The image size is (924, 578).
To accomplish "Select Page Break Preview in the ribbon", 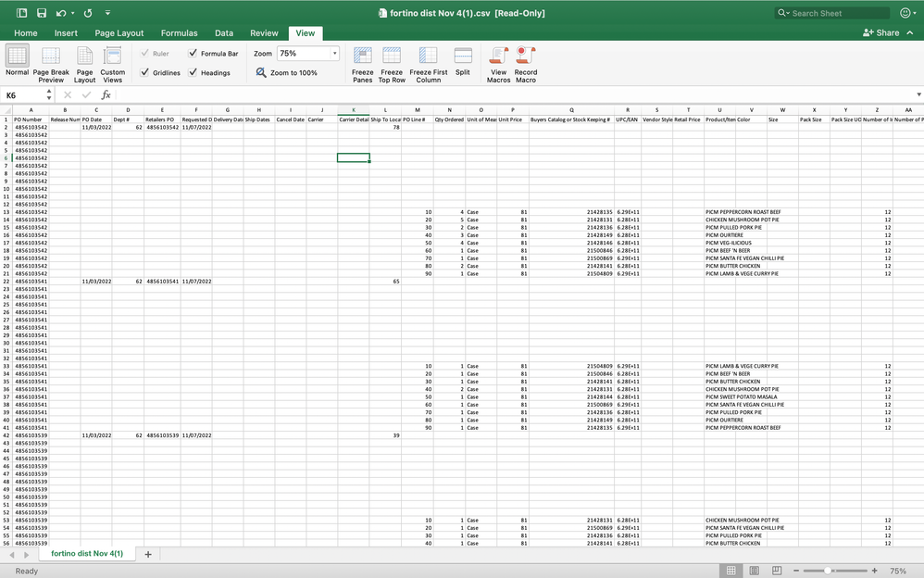I will (x=51, y=64).
